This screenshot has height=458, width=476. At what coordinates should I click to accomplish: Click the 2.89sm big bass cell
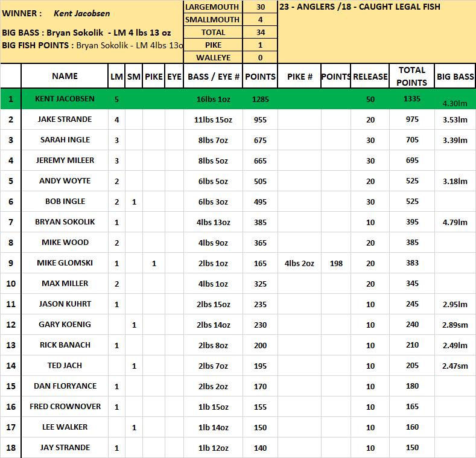coord(455,325)
